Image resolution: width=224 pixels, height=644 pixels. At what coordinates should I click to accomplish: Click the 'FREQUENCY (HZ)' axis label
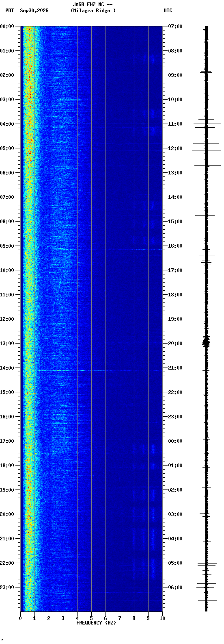click(x=96, y=623)
